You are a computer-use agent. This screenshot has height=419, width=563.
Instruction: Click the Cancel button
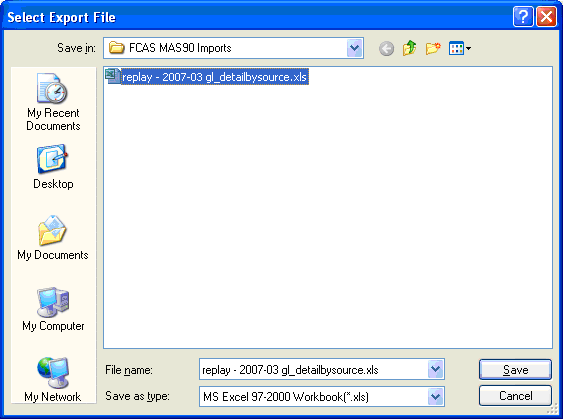coord(515,396)
